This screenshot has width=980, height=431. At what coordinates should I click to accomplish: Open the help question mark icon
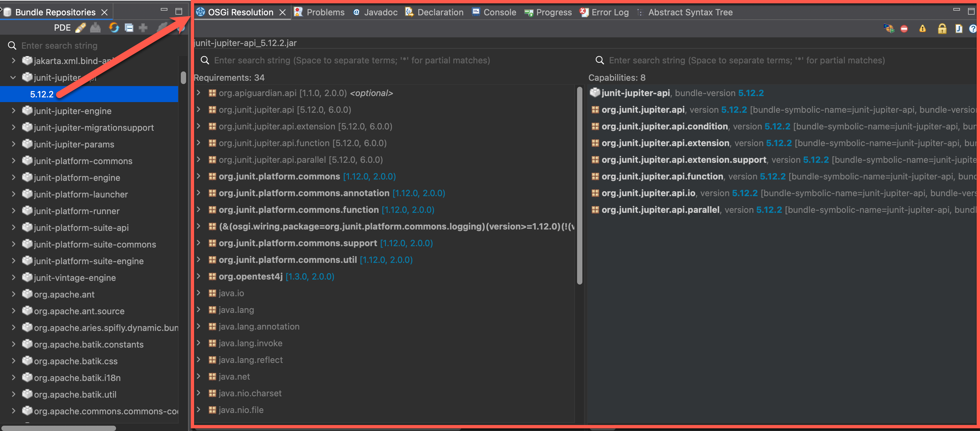[973, 29]
